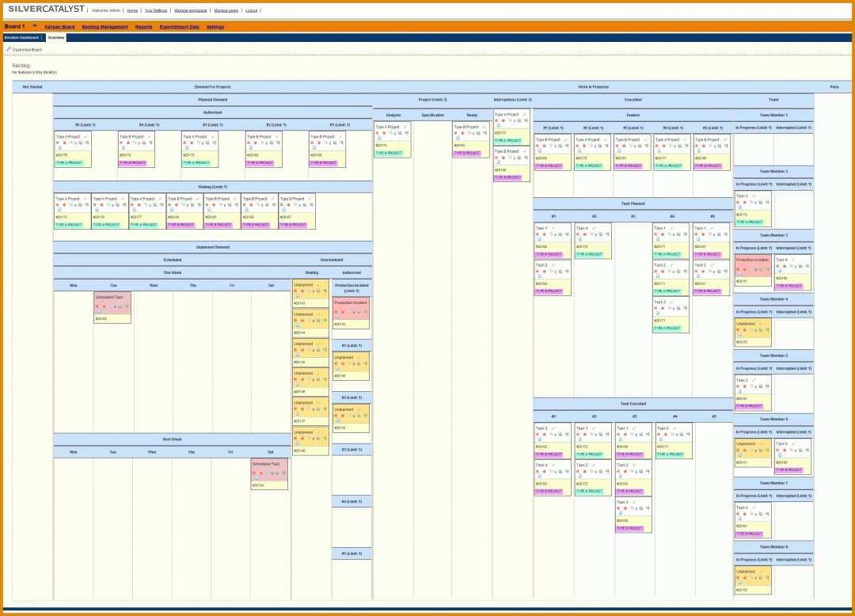Open the Settings menu in orange bar
855x616 pixels.
click(x=215, y=27)
